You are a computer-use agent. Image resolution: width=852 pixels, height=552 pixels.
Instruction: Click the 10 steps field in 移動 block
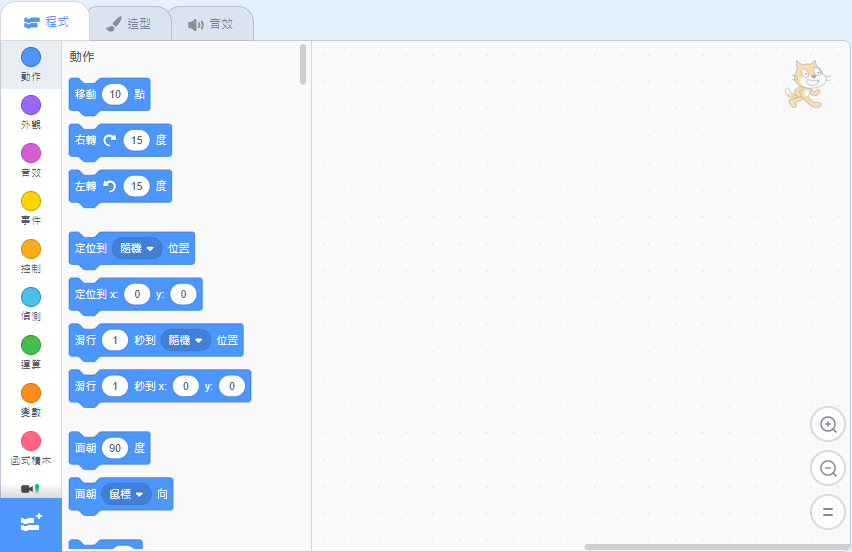115,94
